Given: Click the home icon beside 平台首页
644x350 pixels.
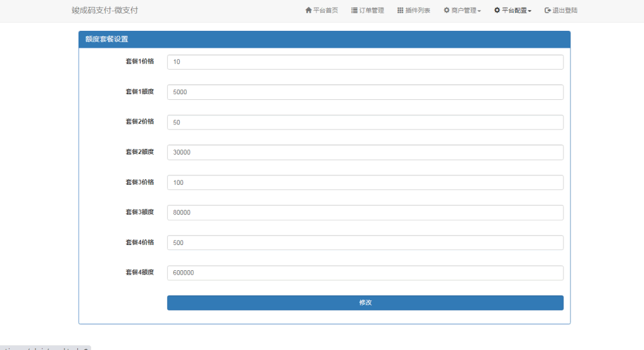Looking at the screenshot, I should point(308,11).
